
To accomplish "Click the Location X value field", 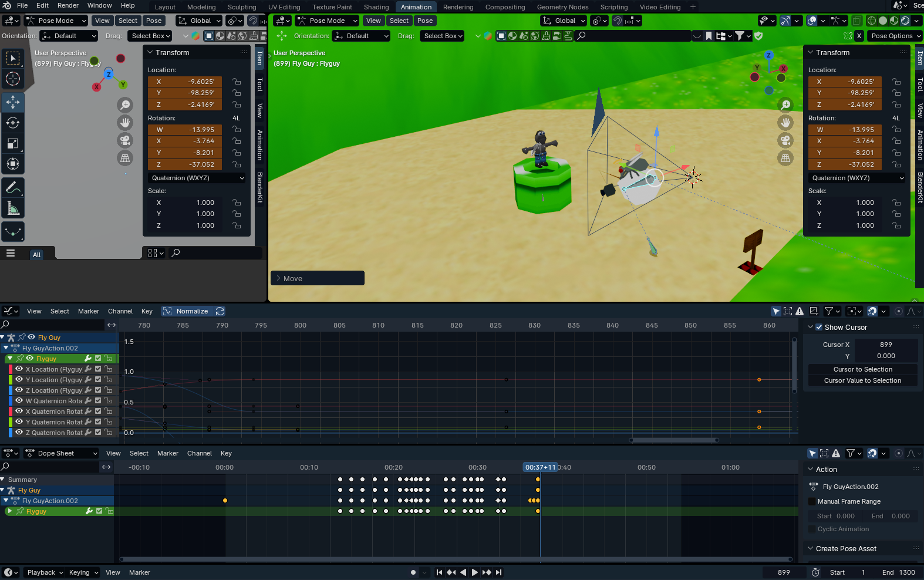I will 845,82.
